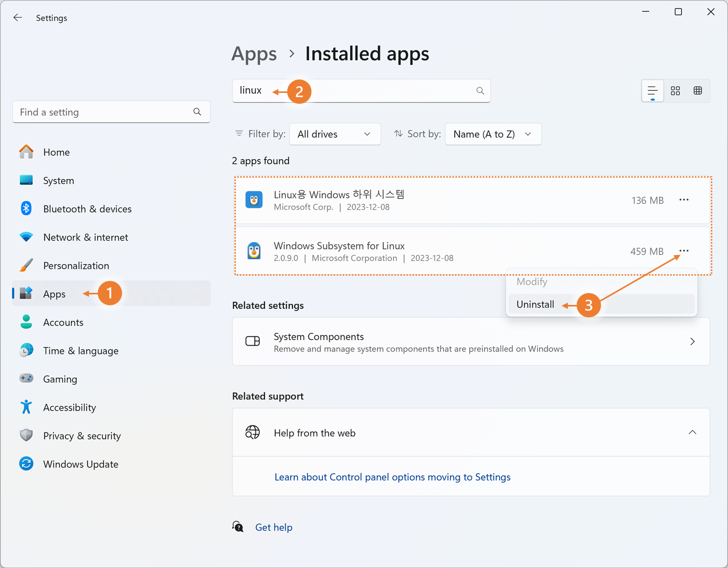
Task: Click the Windows Update refresh icon
Action: pyautogui.click(x=26, y=463)
